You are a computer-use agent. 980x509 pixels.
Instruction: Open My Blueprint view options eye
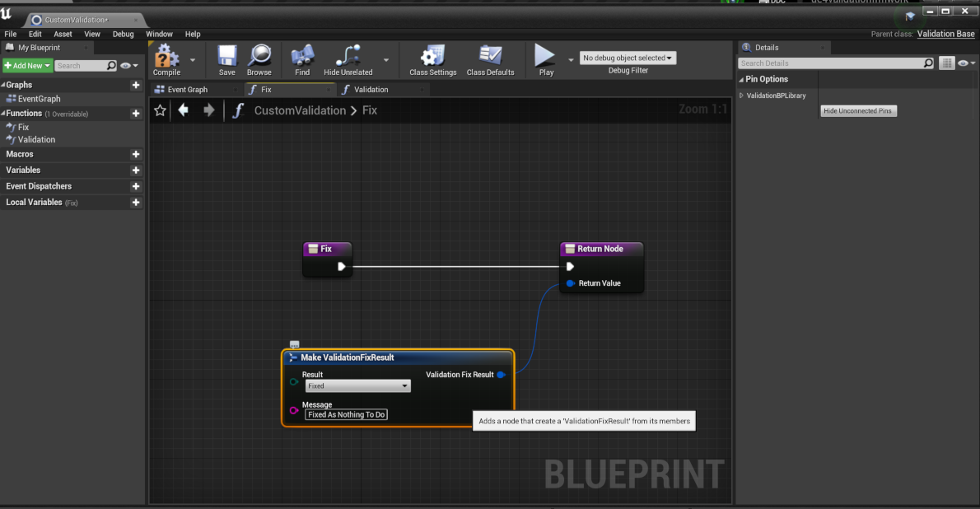pos(128,66)
